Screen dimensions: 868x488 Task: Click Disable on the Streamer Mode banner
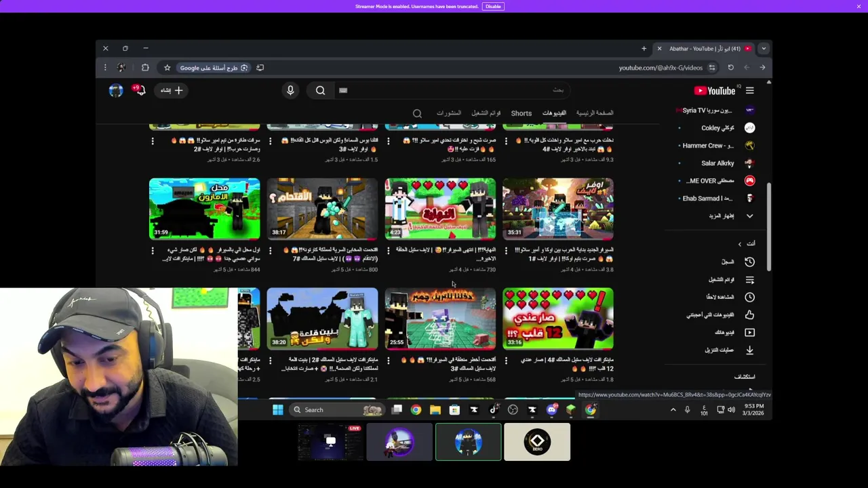(493, 6)
